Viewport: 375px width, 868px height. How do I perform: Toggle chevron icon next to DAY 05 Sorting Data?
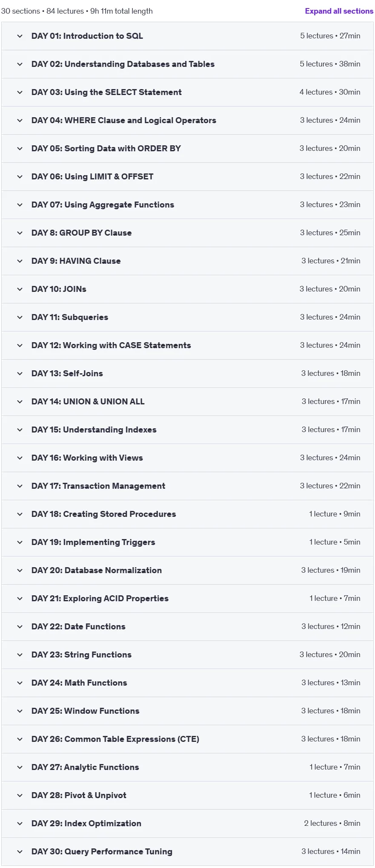20,149
